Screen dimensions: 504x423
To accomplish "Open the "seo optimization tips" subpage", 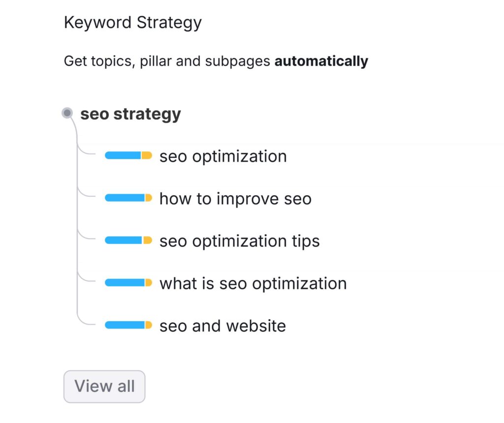I will (x=240, y=241).
